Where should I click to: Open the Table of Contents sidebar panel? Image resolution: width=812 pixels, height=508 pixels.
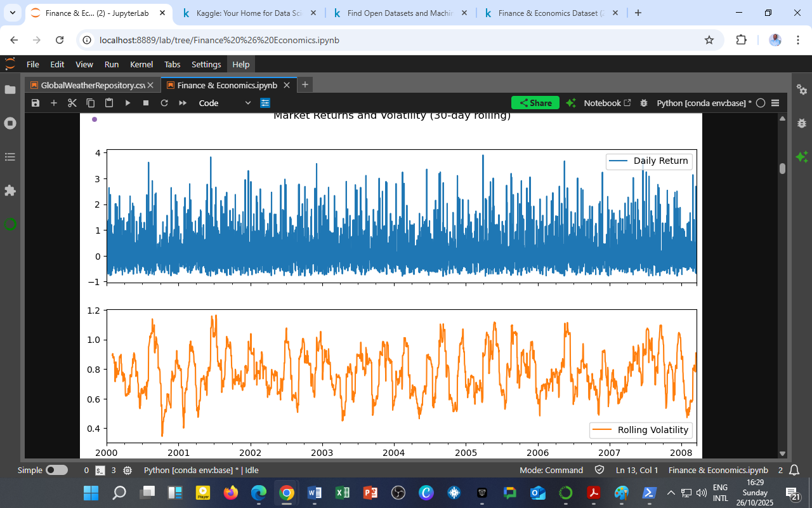coord(10,157)
